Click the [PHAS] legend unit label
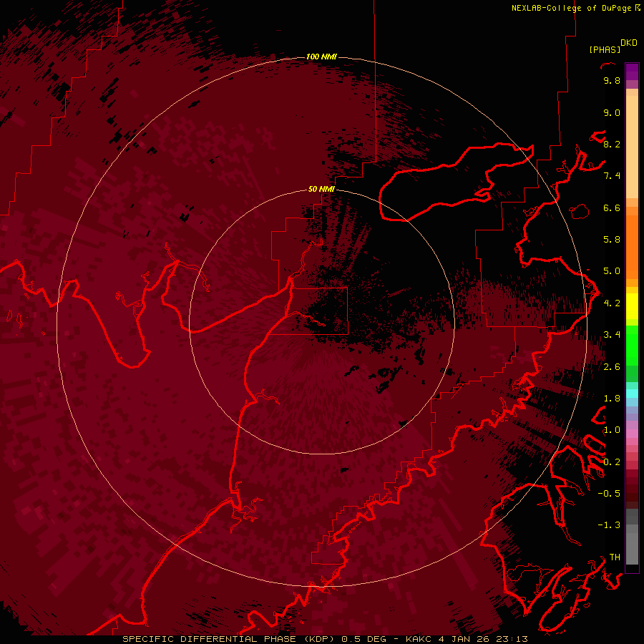Viewport: 644px width, 644px height. (x=605, y=50)
